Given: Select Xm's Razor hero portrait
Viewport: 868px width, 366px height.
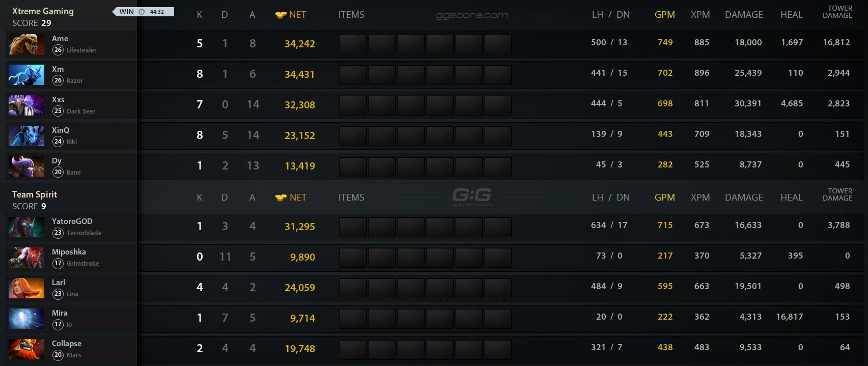Looking at the screenshot, I should [x=26, y=75].
